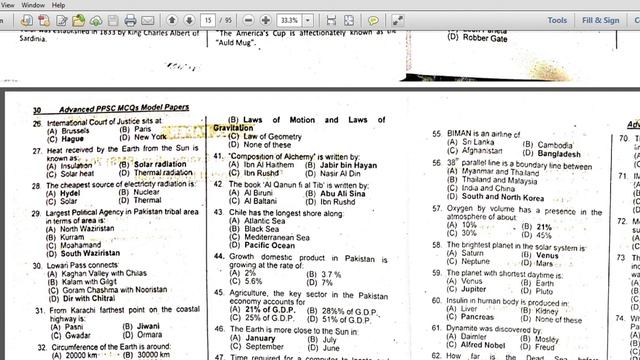Click the fit one full page icon

pyautogui.click(x=349, y=20)
